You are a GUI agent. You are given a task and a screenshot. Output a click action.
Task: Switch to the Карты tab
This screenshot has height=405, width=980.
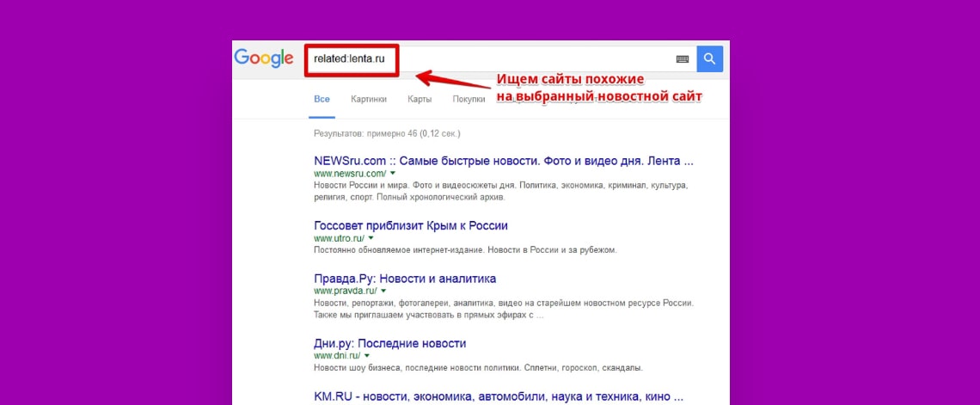pyautogui.click(x=420, y=99)
